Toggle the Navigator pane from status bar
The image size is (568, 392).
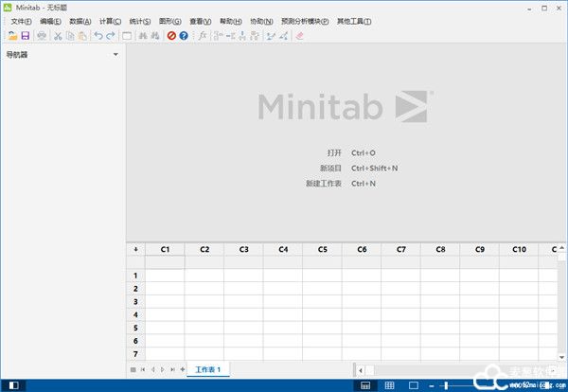(x=14, y=385)
